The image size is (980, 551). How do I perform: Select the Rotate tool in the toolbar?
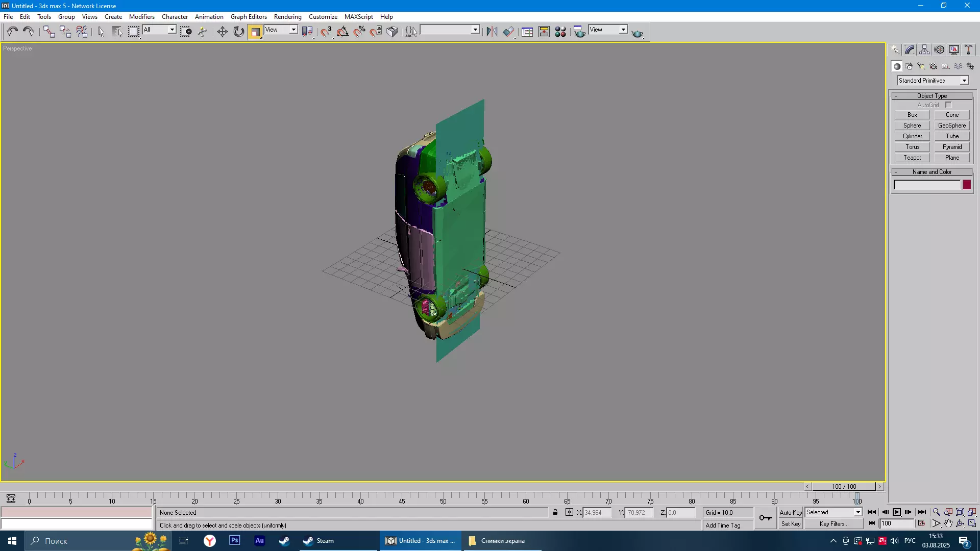[x=238, y=32]
